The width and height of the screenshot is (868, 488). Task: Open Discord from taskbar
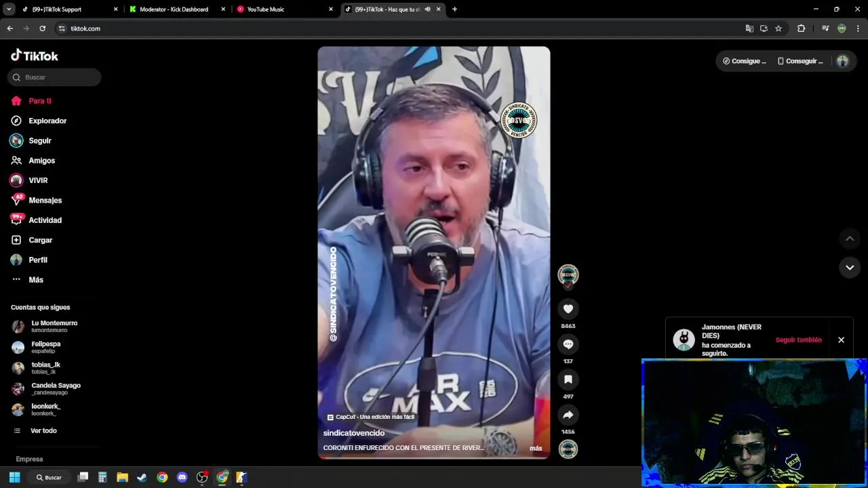(182, 477)
